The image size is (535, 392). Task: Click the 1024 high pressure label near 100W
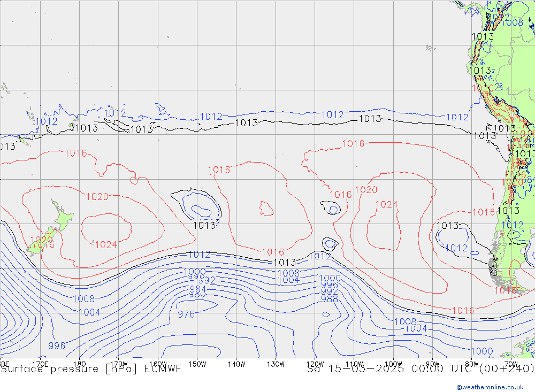coord(386,204)
